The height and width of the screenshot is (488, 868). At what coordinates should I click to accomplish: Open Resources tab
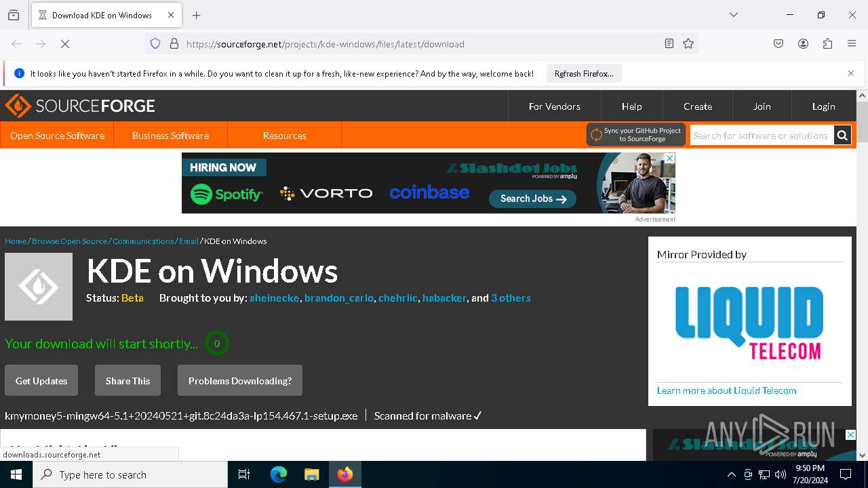pyautogui.click(x=284, y=136)
